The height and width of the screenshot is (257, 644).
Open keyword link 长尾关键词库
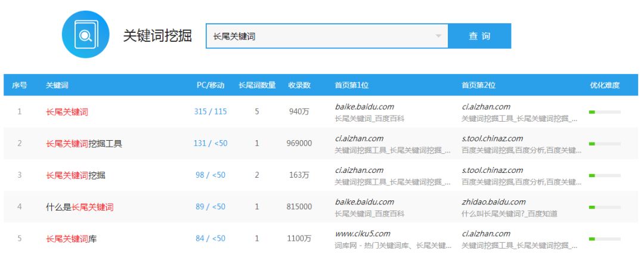pyautogui.click(x=71, y=239)
